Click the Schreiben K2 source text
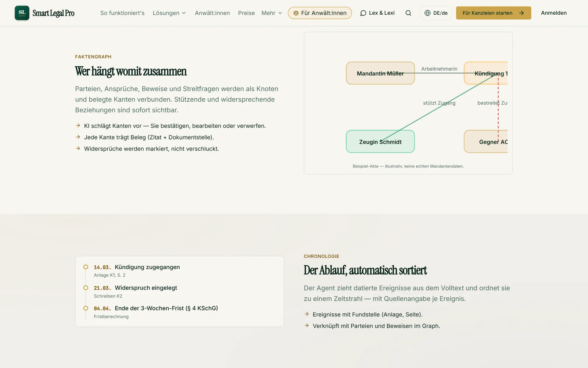This screenshot has height=368, width=588. point(108,296)
